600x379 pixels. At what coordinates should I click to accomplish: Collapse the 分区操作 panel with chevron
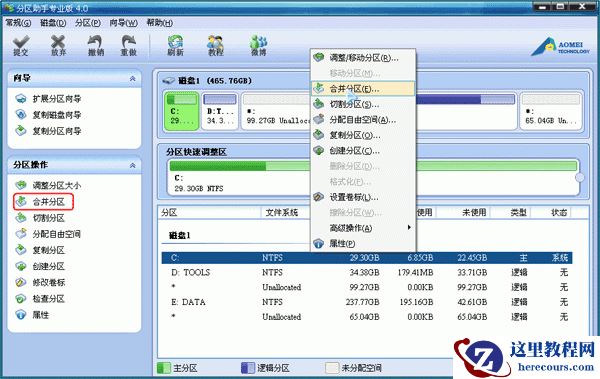[132, 165]
